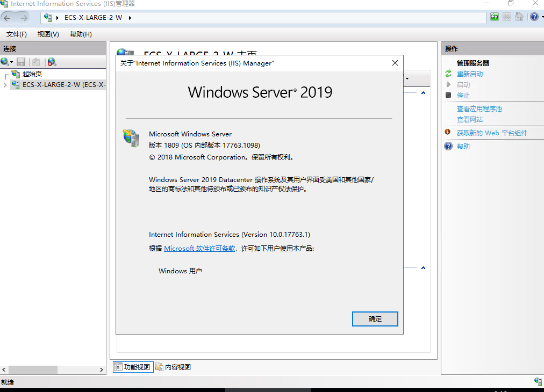Viewport: 544px width, 392px height.
Task: Switch to 功能视图 tab
Action: (x=133, y=367)
